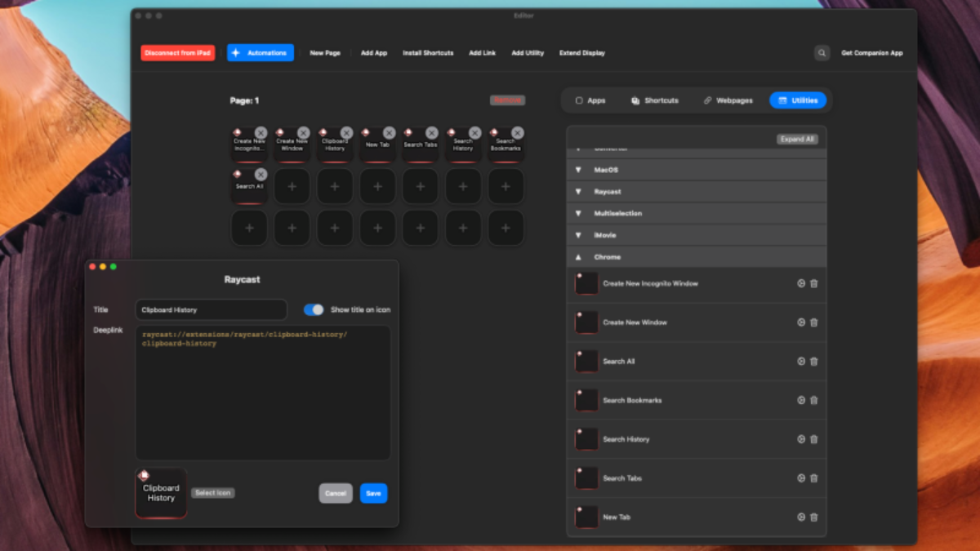The height and width of the screenshot is (551, 980).
Task: Open the Get Companion App link
Action: point(872,53)
